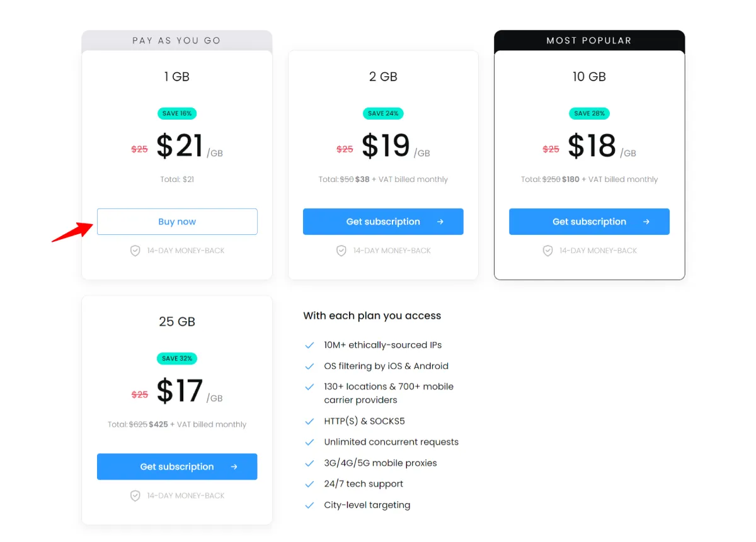The image size is (756, 542).
Task: Click checkmark beside 24/7 tech support
Action: point(309,484)
